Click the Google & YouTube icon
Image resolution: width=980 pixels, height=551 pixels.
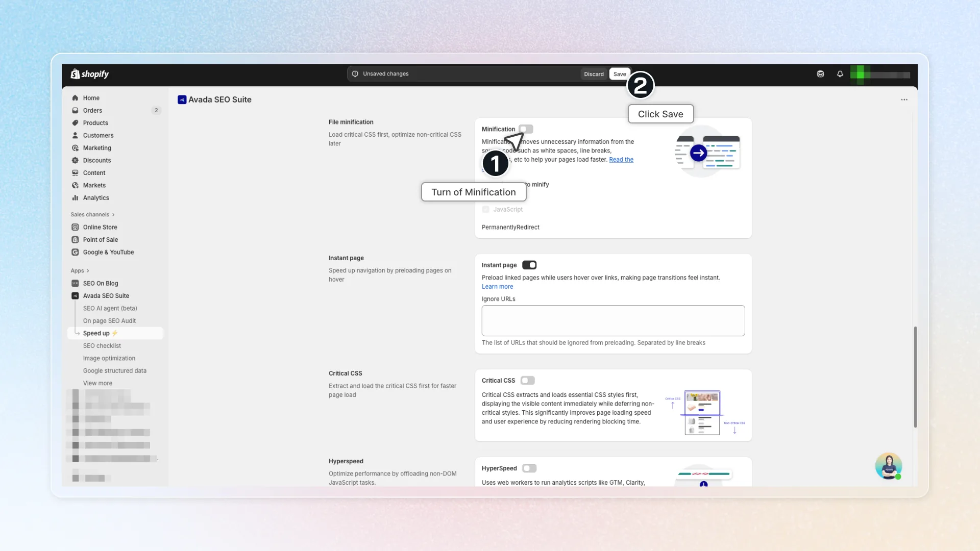(75, 252)
